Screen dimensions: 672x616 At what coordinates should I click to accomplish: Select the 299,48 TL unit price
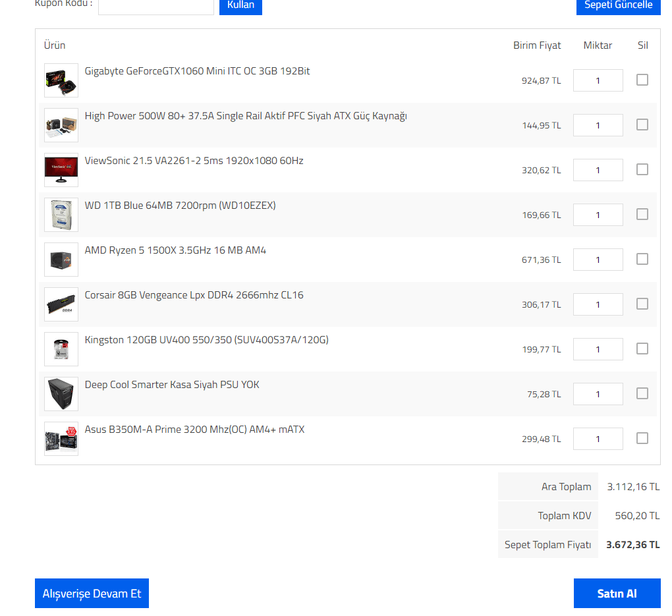coord(542,439)
